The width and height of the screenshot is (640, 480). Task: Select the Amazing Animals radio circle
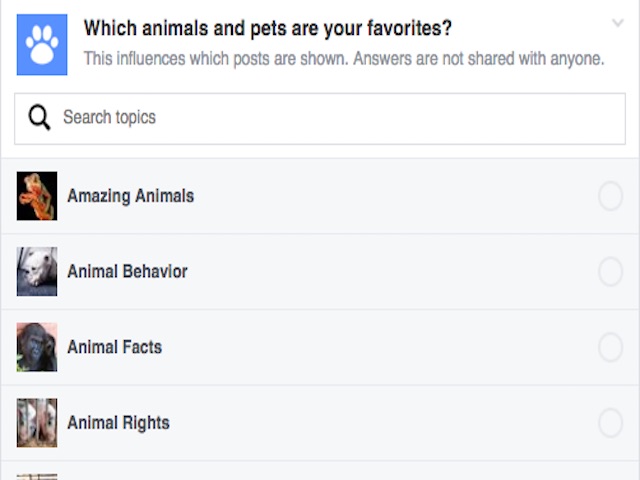click(x=610, y=196)
